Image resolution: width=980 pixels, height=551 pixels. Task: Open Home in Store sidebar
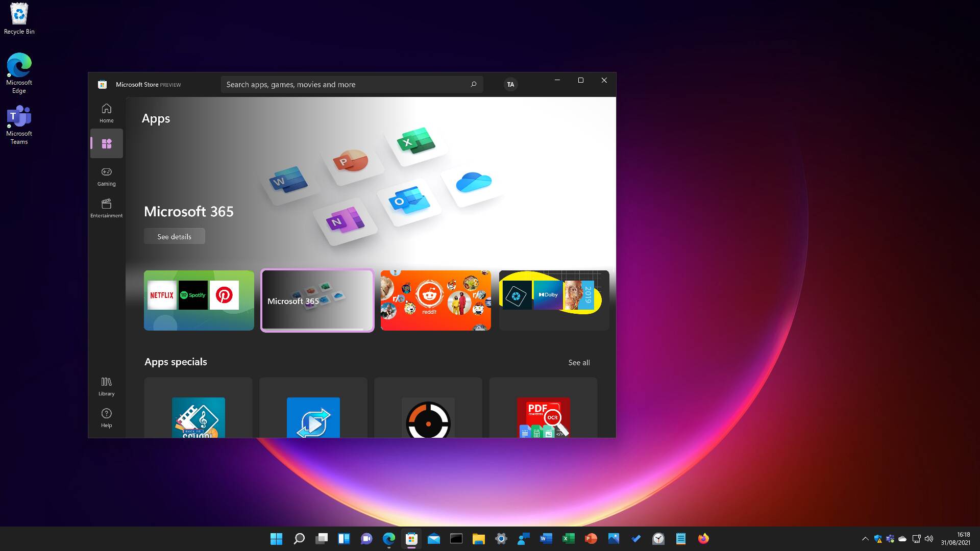click(x=106, y=113)
